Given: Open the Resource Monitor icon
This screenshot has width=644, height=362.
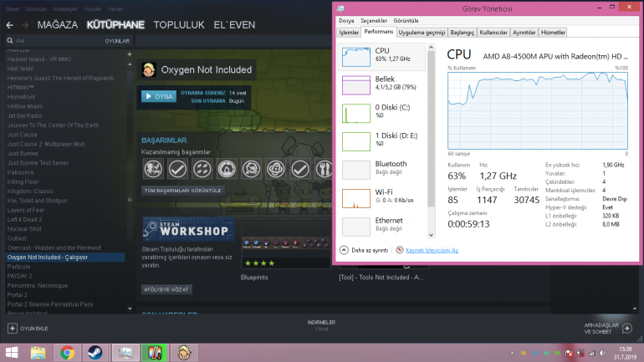Looking at the screenshot, I should pyautogui.click(x=400, y=250).
